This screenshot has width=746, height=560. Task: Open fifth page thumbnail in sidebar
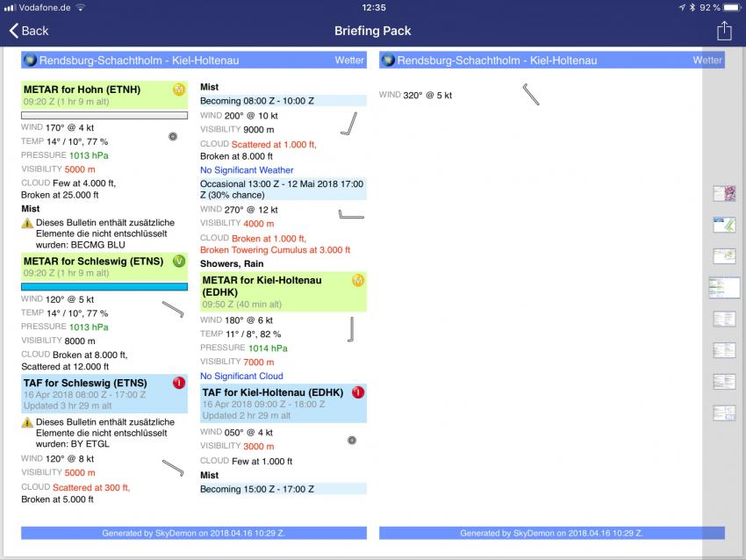click(x=724, y=319)
